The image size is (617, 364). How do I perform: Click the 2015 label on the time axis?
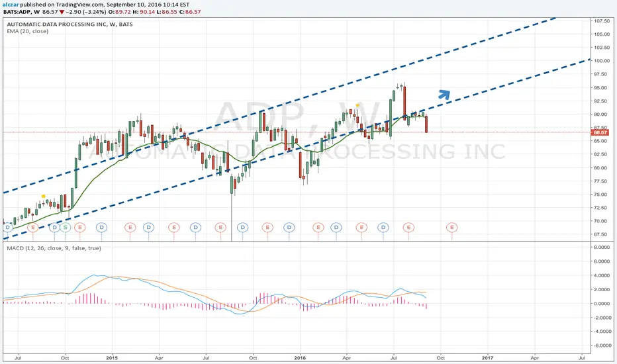click(x=112, y=357)
